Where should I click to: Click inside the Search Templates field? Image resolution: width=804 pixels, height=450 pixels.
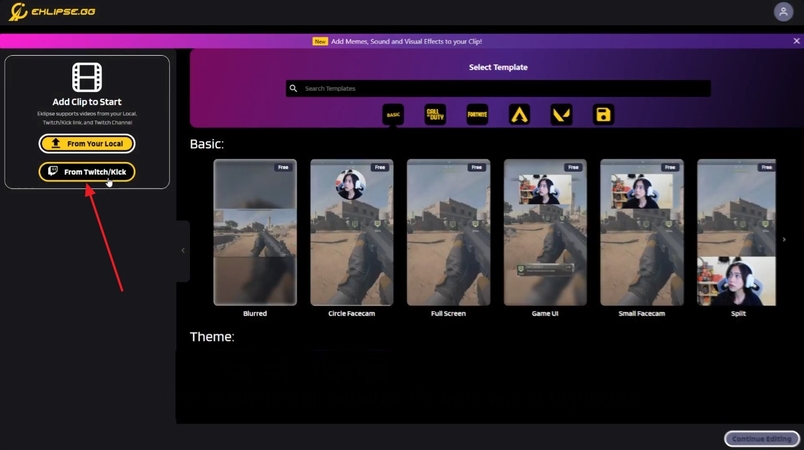tap(498, 88)
